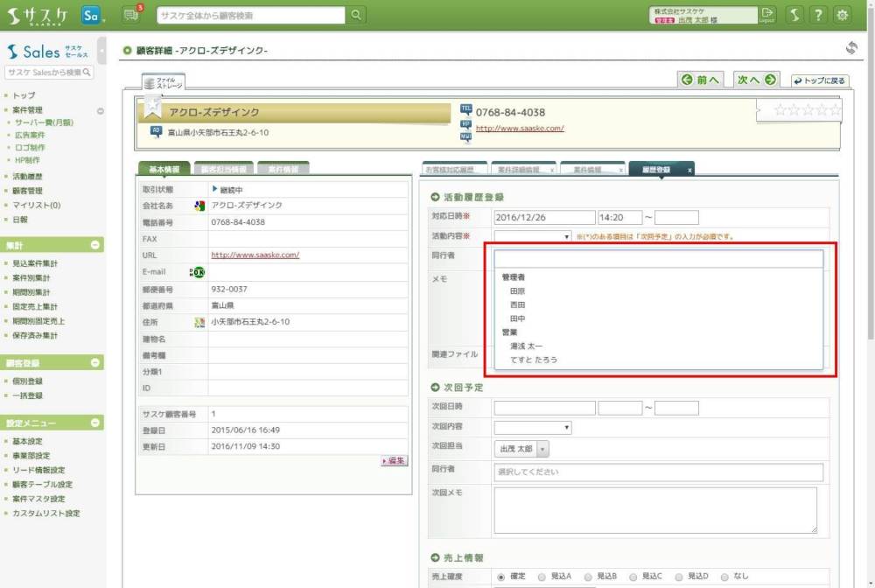The image size is (875, 588).
Task: Open the notification chat icon with badge
Action: point(132,15)
